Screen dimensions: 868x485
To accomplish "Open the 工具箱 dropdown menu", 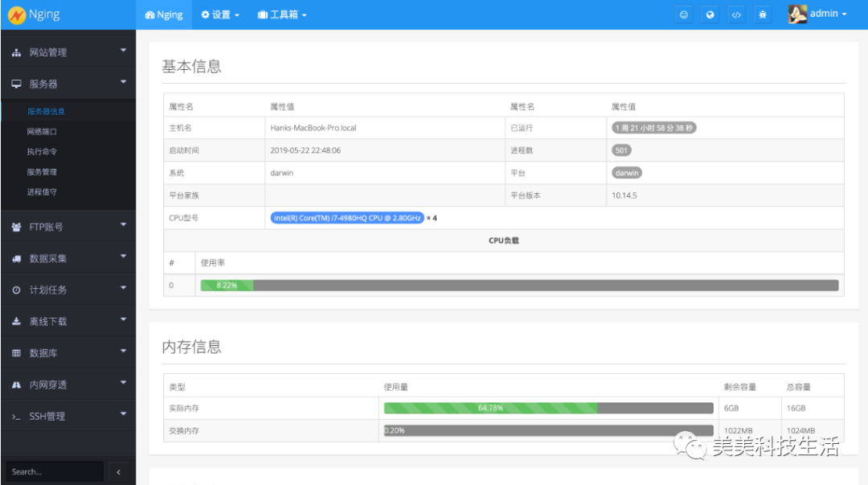I will coord(281,14).
